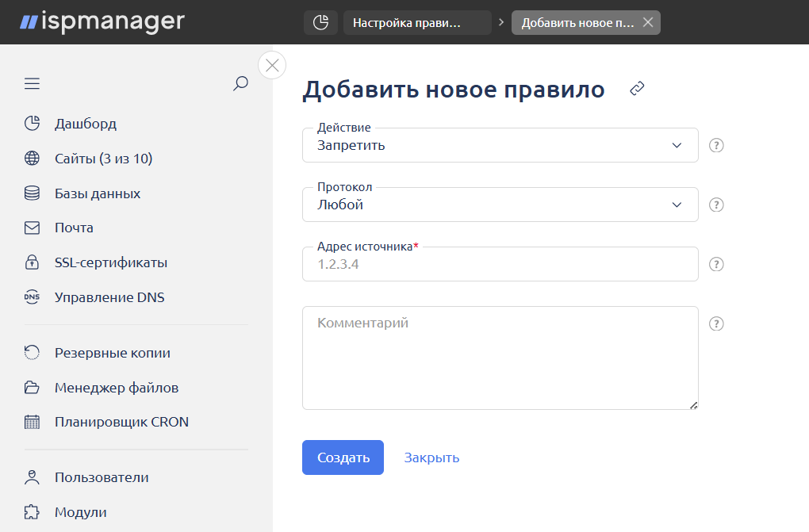Click the dashboard icon tab in top bar
Image resolution: width=809 pixels, height=532 pixels.
pos(320,23)
